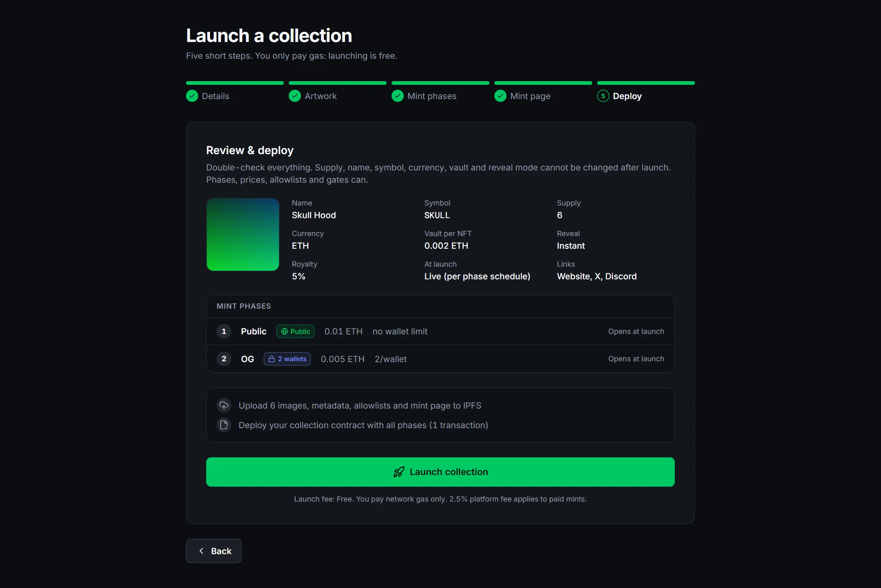Click the symbol value SKULL

(437, 215)
